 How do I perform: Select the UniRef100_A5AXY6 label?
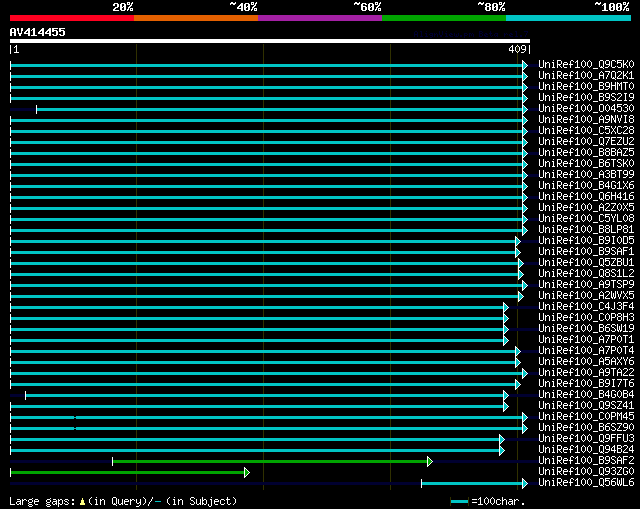point(586,362)
